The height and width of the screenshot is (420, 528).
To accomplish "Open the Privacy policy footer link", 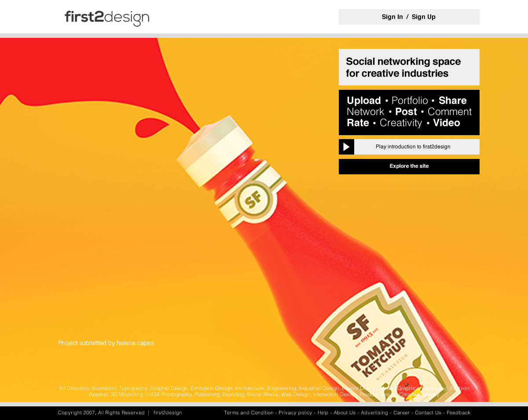I will click(x=295, y=413).
